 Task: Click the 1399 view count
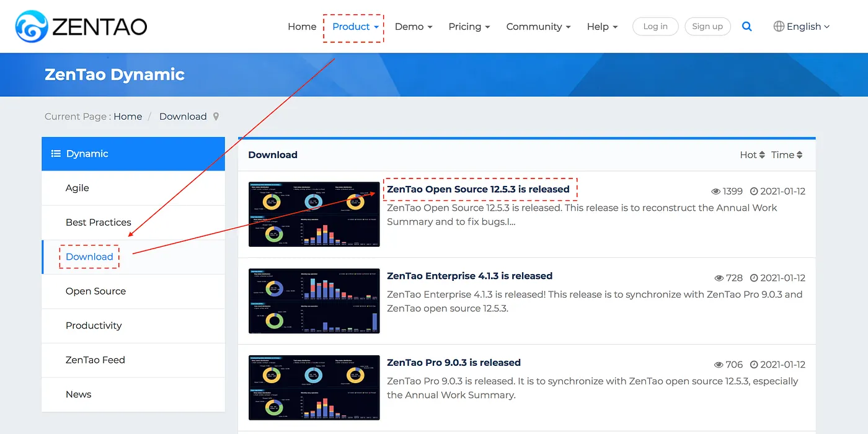click(x=727, y=192)
